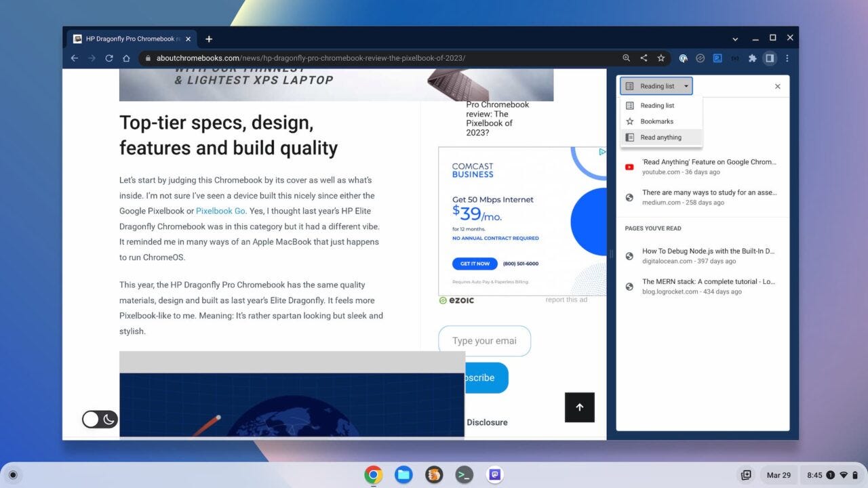Click the grey circle-slash extension icon

pos(701,58)
